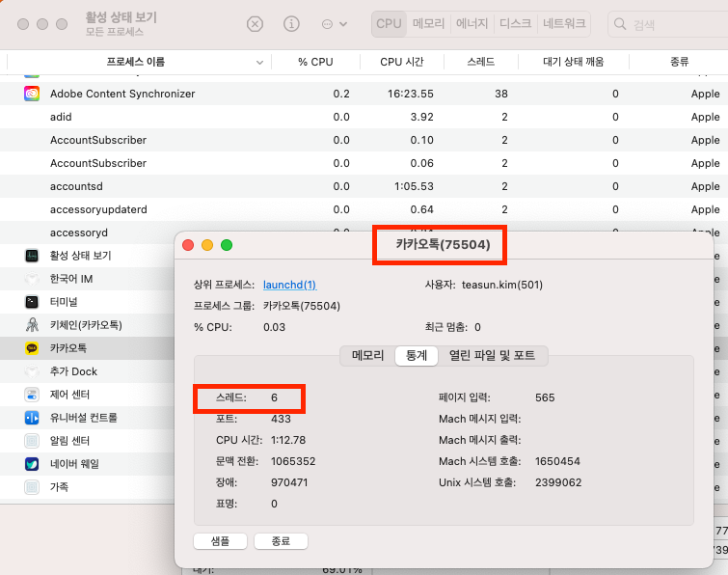Click the 네이버 웨일 browser icon
728x575 pixels.
(x=32, y=463)
